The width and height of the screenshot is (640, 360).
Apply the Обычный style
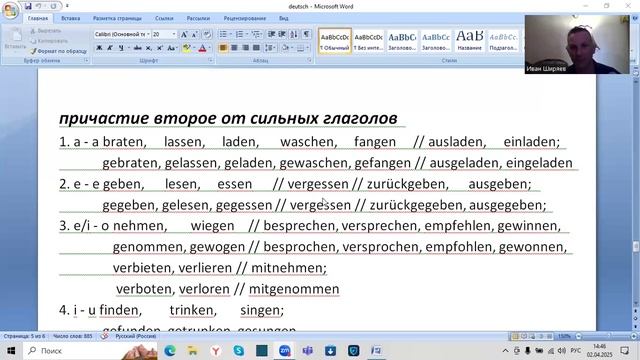coord(335,41)
